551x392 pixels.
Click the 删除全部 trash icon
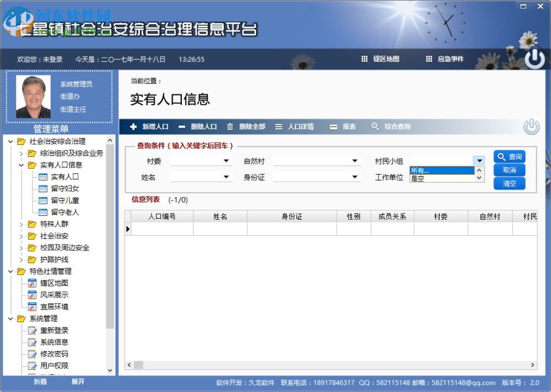(230, 126)
